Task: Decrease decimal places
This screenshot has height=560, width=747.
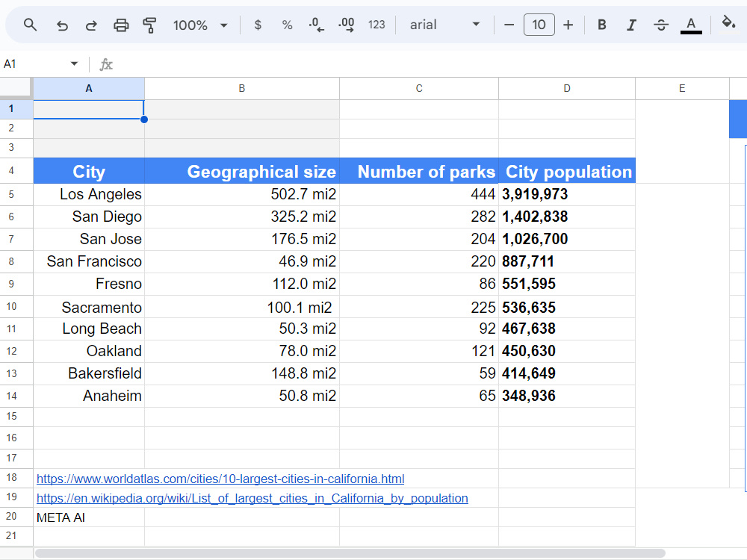Action: (316, 25)
